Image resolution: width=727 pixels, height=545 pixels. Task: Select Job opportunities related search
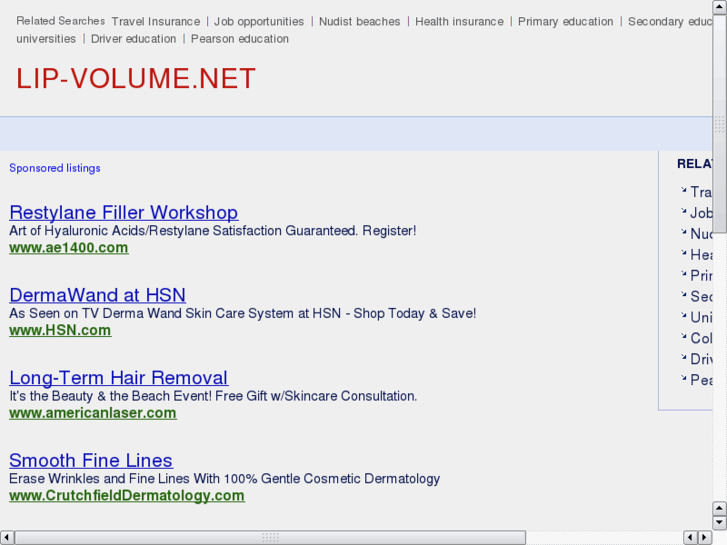259,21
